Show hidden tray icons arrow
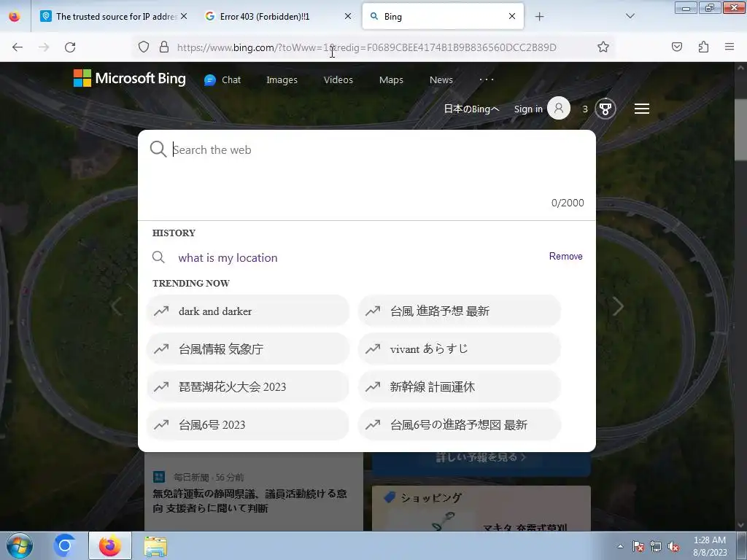The width and height of the screenshot is (747, 560). point(620,546)
